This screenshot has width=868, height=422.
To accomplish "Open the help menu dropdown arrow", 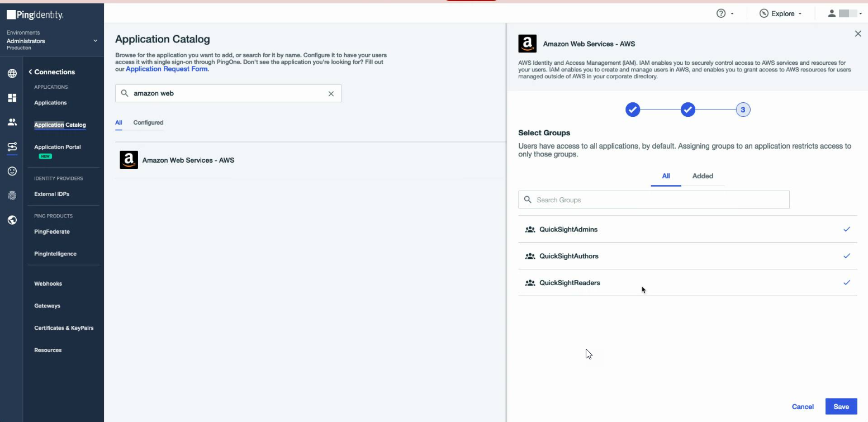I will (x=732, y=14).
